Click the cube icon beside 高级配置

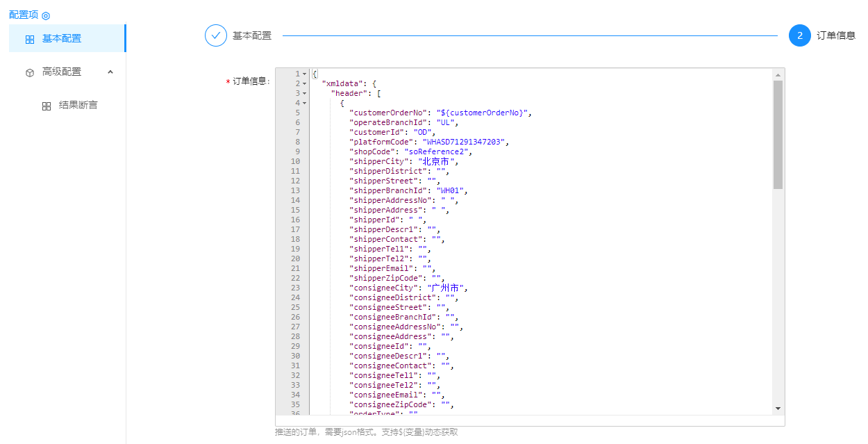click(x=30, y=72)
